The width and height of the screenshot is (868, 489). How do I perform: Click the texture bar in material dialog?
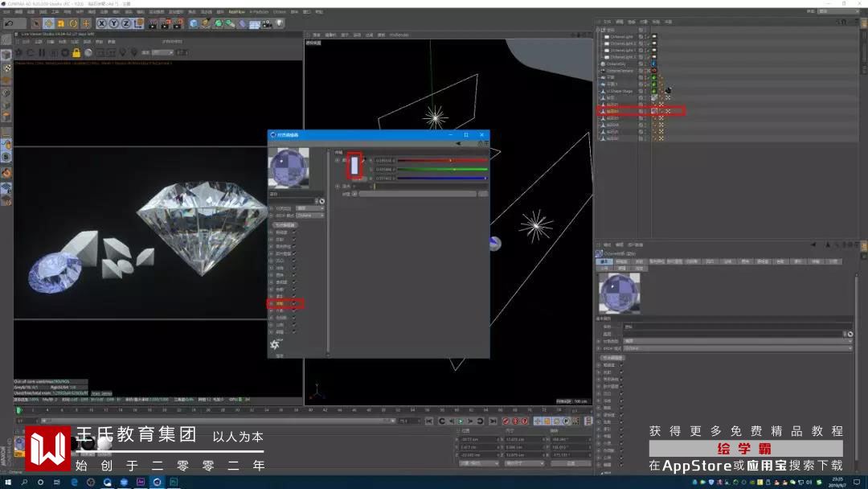pyautogui.click(x=417, y=194)
